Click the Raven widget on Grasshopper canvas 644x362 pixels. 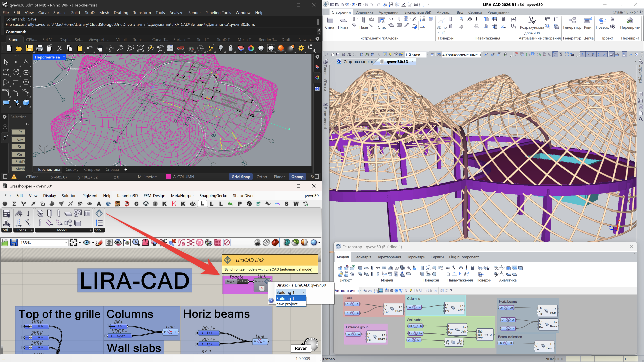[x=301, y=348]
